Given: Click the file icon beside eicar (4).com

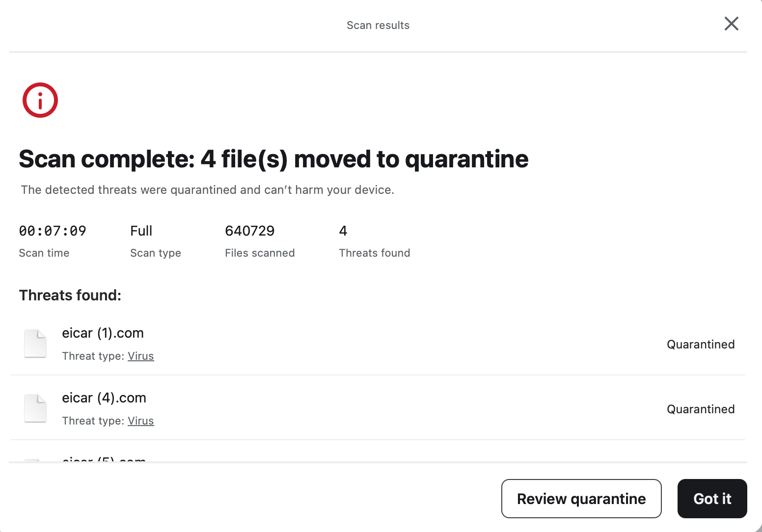Looking at the screenshot, I should (x=35, y=408).
